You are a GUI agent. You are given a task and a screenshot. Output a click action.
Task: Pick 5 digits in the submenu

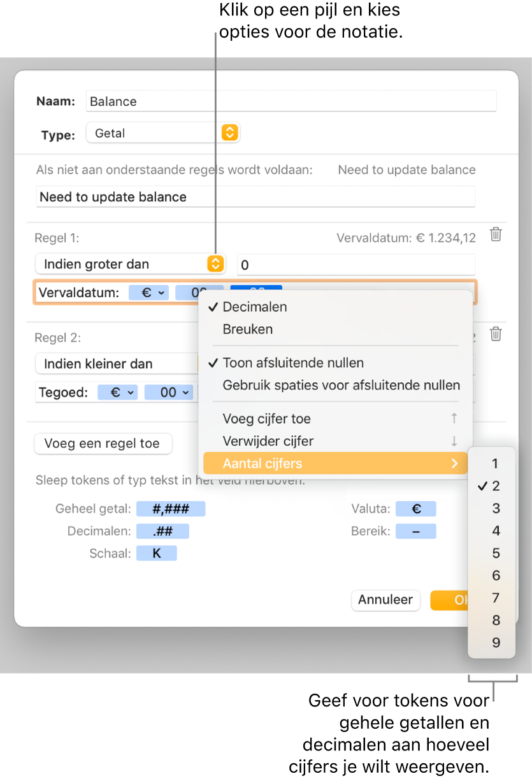tap(495, 553)
